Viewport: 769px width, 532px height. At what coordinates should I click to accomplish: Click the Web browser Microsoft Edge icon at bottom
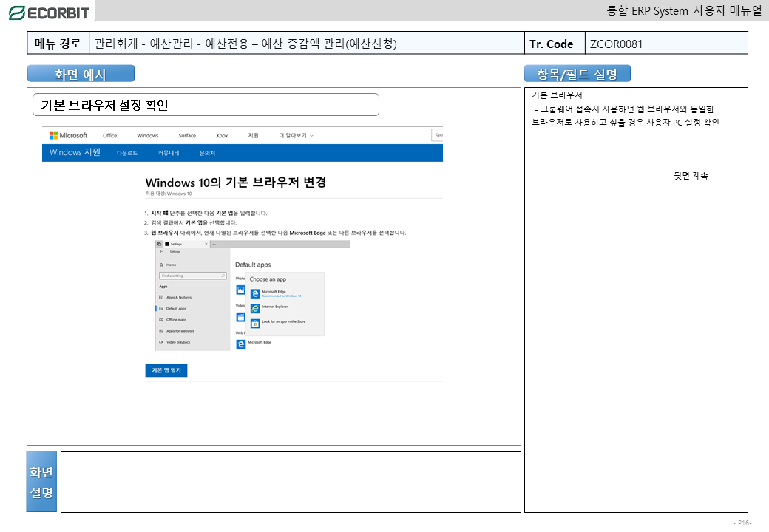(240, 344)
